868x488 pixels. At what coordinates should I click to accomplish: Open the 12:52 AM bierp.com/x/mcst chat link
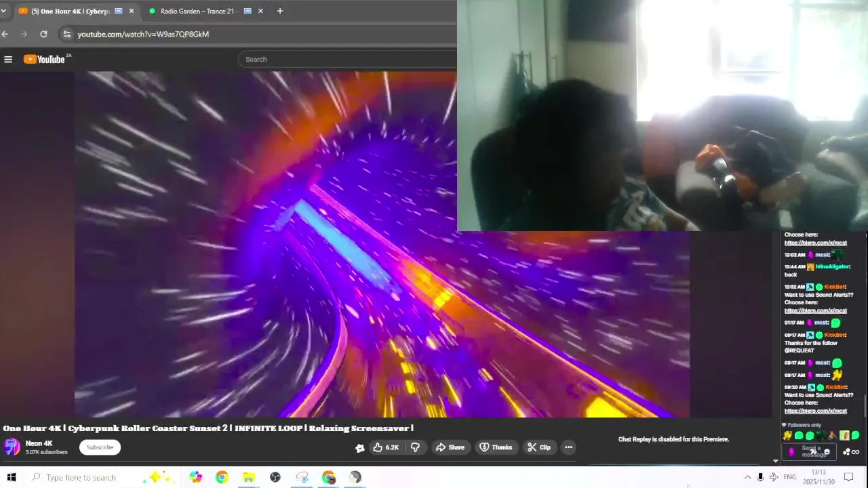pyautogui.click(x=816, y=310)
